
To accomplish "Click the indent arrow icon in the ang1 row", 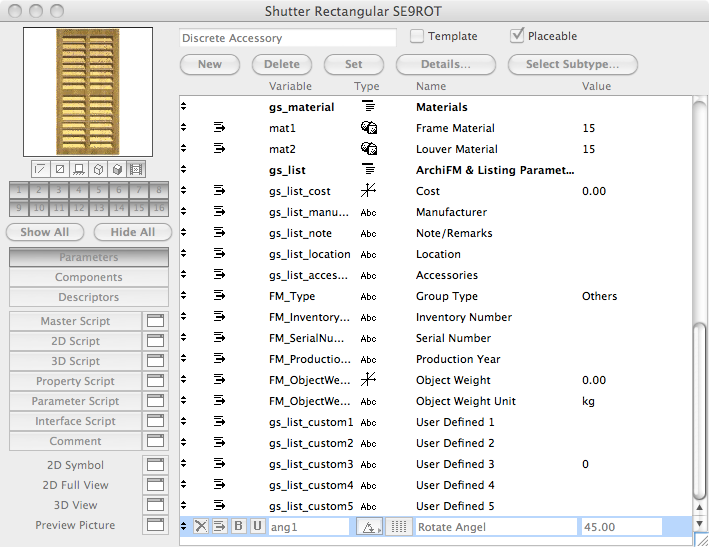I will (219, 526).
